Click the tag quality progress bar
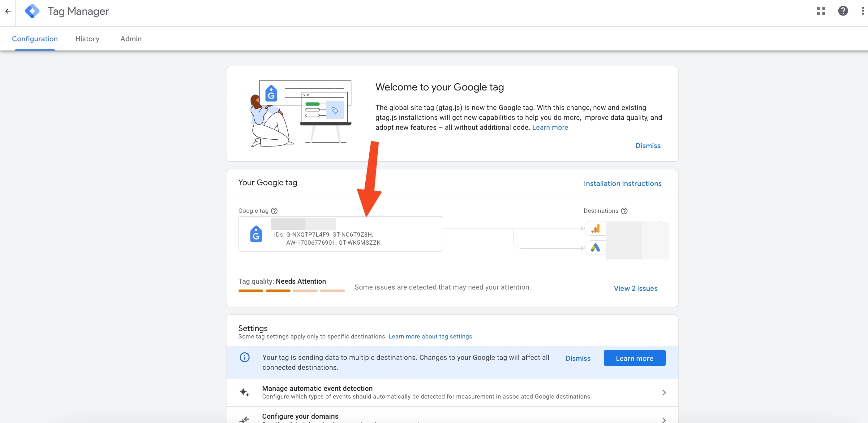 click(x=291, y=290)
